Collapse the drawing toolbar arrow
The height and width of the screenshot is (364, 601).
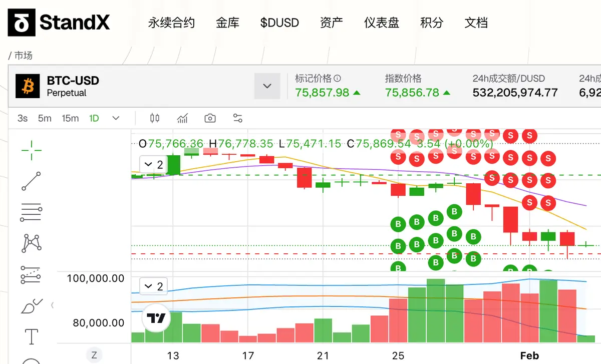tap(53, 305)
